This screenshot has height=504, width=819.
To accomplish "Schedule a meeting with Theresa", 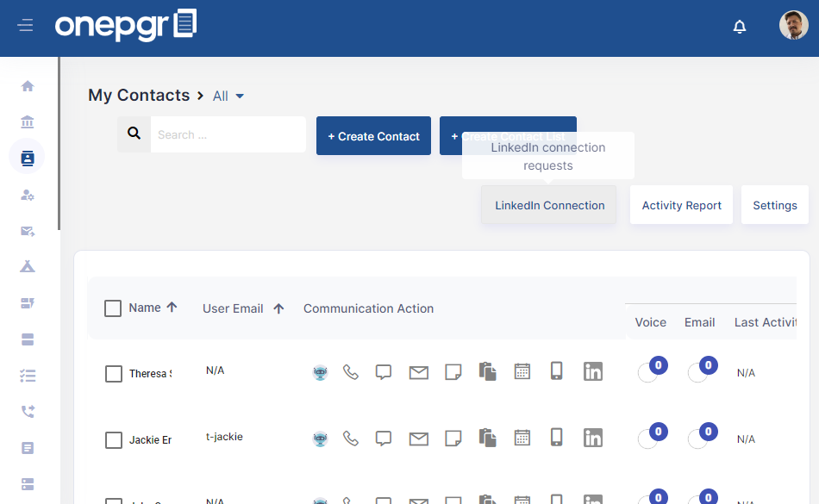I will (x=522, y=371).
